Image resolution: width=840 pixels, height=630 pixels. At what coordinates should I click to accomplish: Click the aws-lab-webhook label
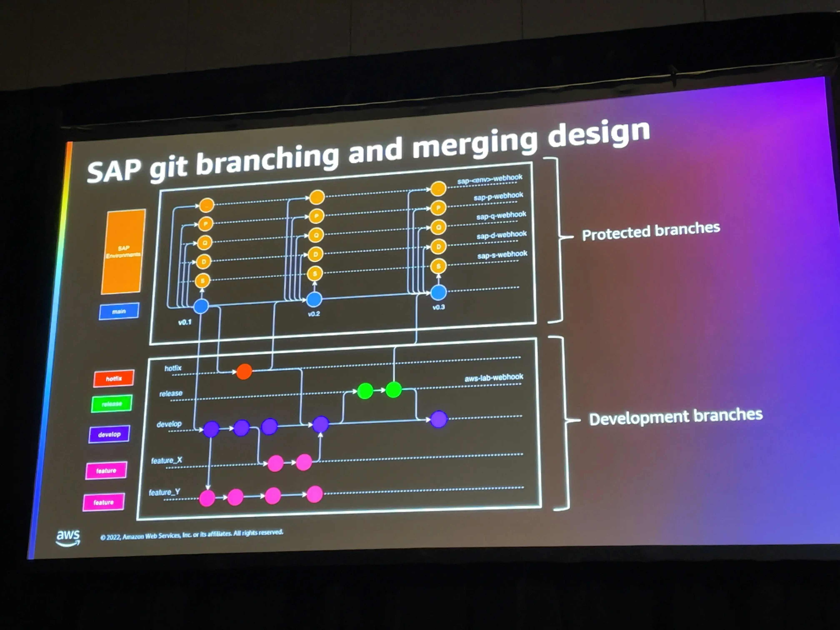tap(494, 378)
